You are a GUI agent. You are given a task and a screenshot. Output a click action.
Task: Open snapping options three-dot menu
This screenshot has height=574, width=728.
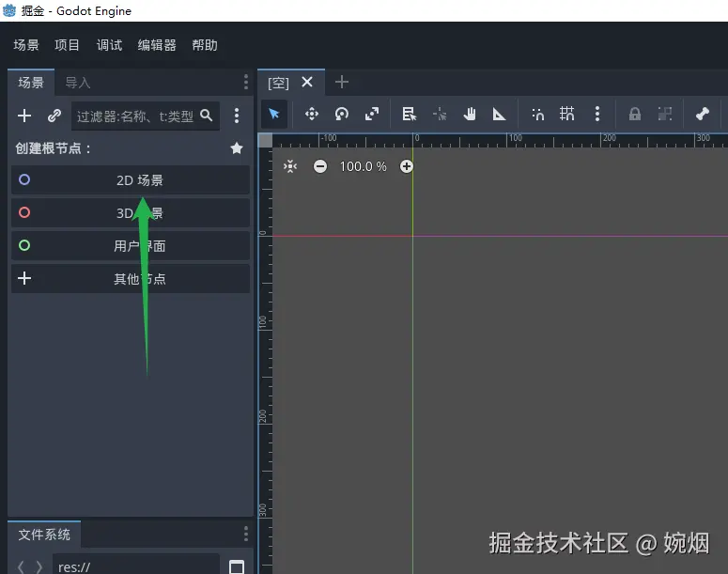(597, 114)
